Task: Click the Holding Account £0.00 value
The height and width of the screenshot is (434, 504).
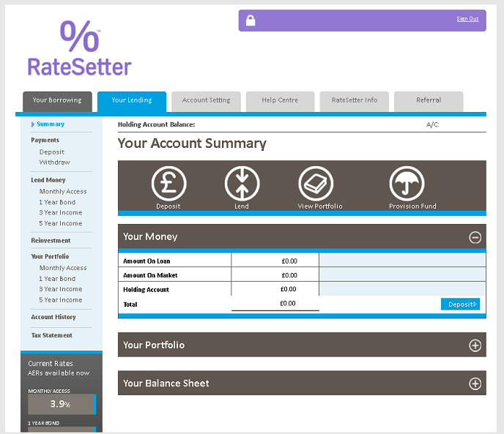Action: [x=289, y=289]
